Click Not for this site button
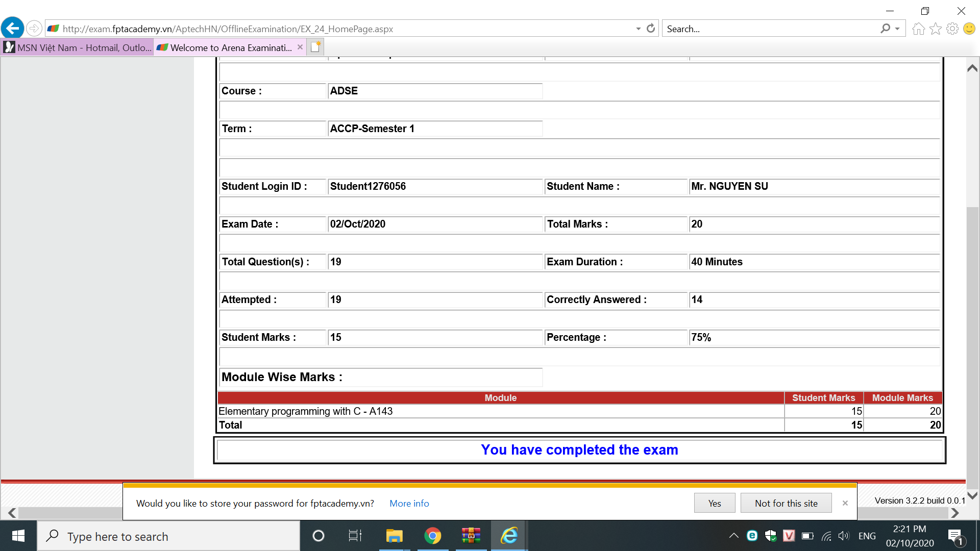 (786, 503)
